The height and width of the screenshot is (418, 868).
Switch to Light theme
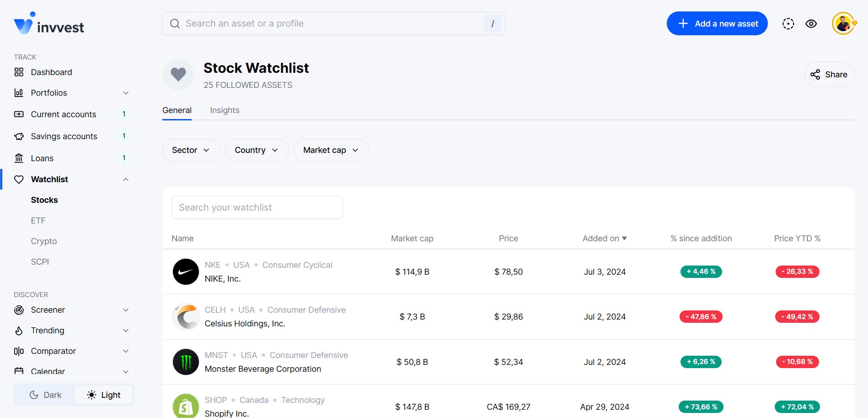[x=104, y=395]
